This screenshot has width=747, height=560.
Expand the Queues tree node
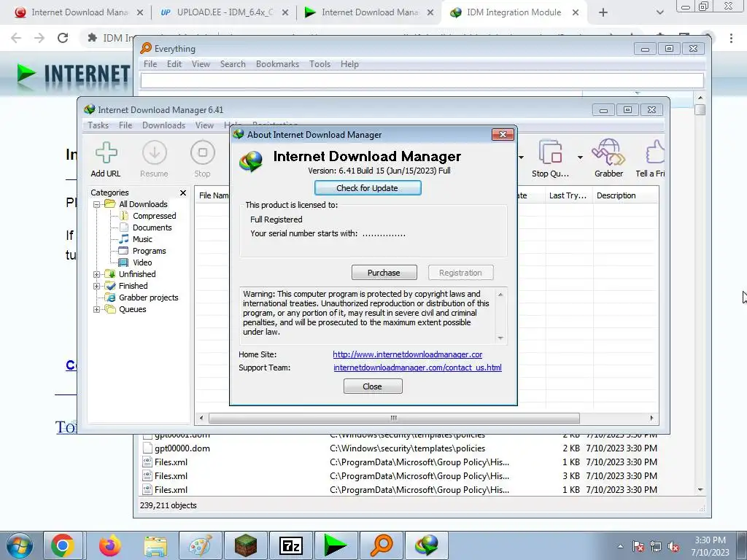[97, 309]
